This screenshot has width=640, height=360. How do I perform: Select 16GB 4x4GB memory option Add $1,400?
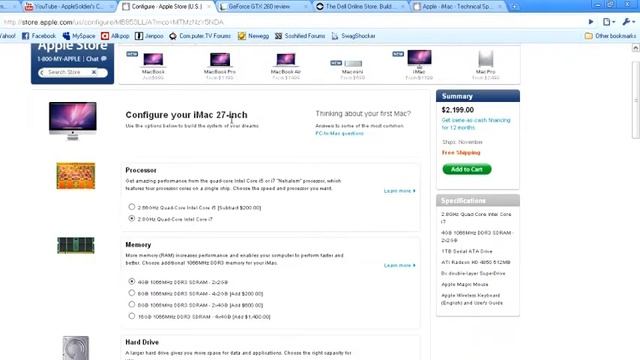coord(131,316)
